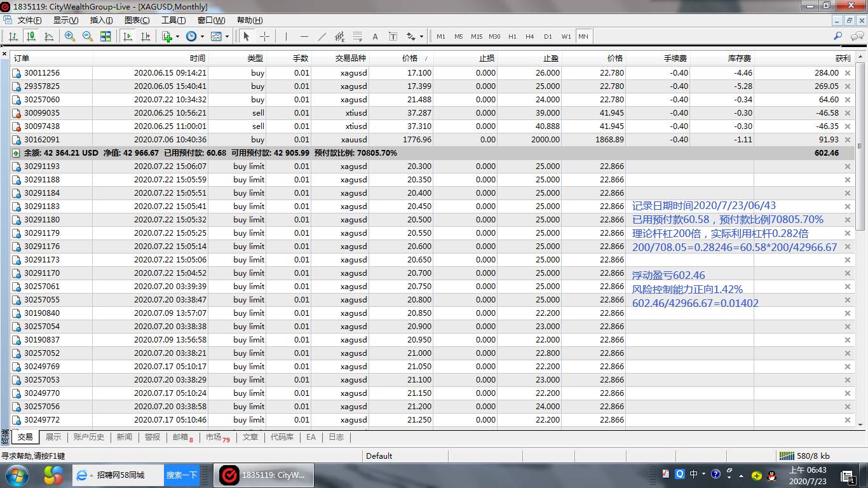Viewport: 868px width, 488px height.
Task: Click the search magnifier icon
Action: click(x=838, y=36)
